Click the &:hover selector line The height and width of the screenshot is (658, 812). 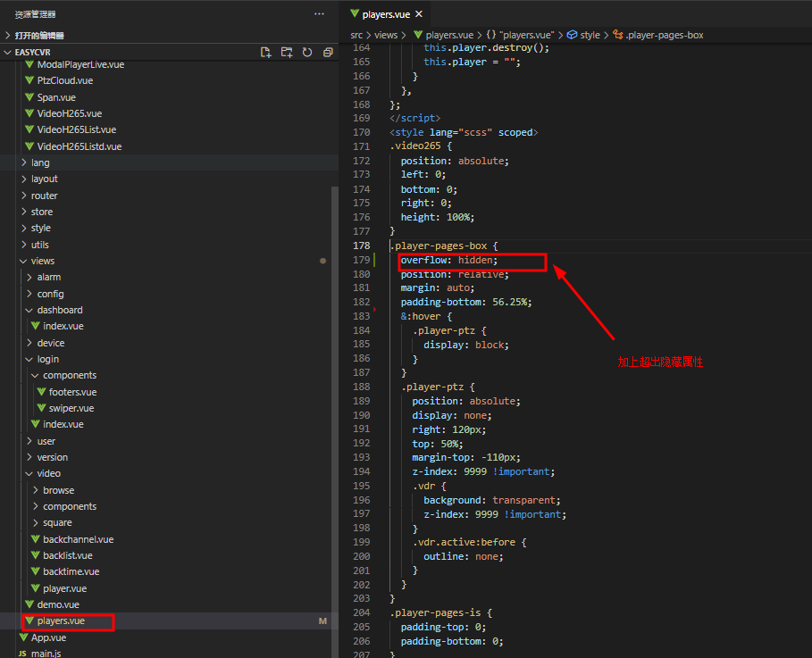pos(426,316)
